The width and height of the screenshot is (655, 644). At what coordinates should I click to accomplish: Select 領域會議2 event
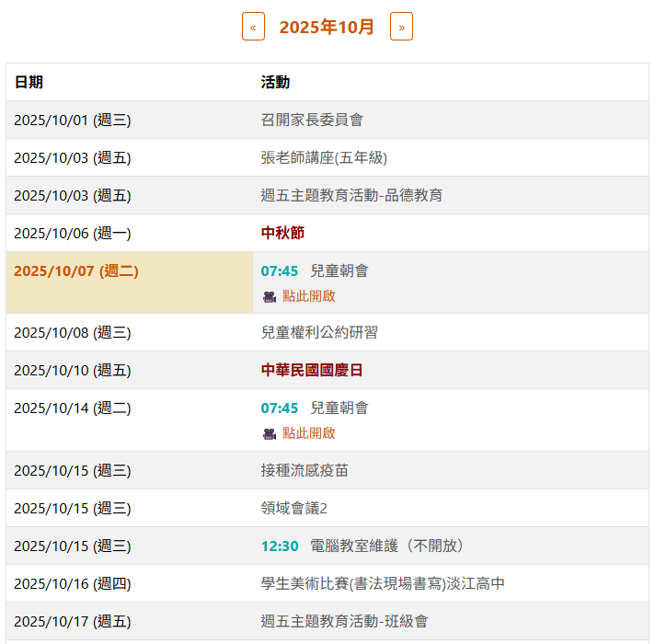pos(294,508)
